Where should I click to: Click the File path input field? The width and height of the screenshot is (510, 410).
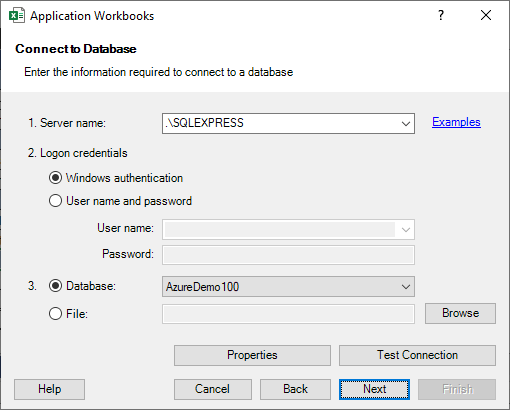[x=288, y=314]
